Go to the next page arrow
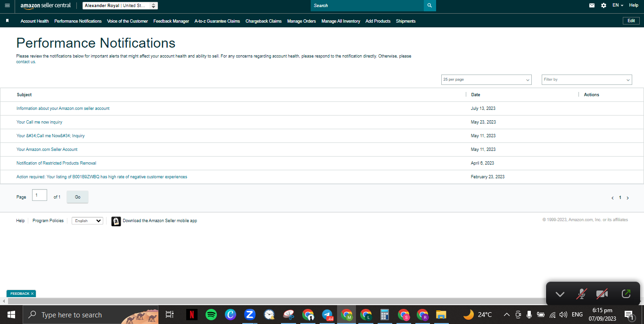644x324 pixels. tap(627, 198)
